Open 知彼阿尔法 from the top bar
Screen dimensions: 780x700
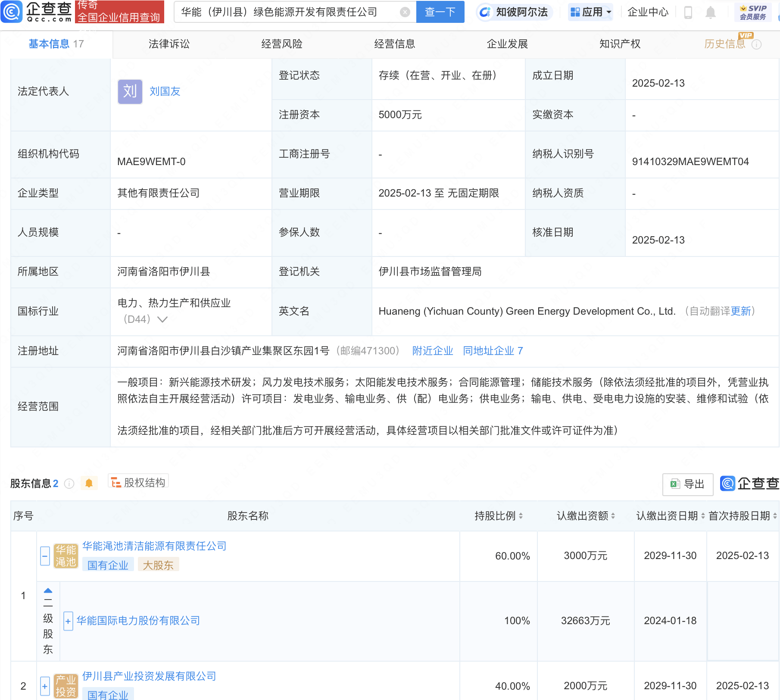pyautogui.click(x=514, y=12)
